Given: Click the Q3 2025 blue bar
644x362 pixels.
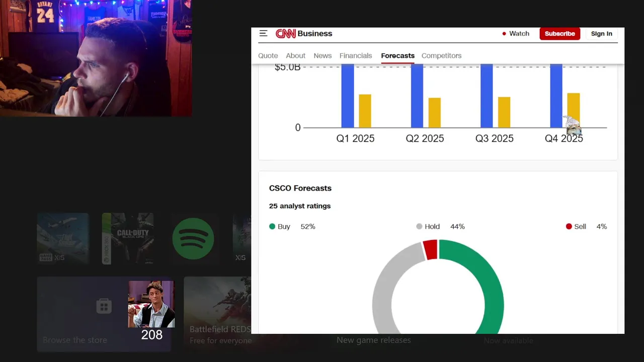Looking at the screenshot, I should [487, 96].
